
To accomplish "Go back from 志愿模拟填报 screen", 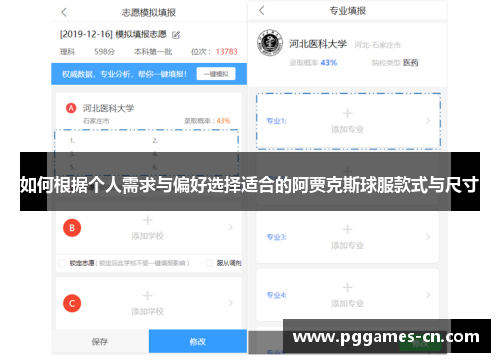I will pyautogui.click(x=64, y=13).
